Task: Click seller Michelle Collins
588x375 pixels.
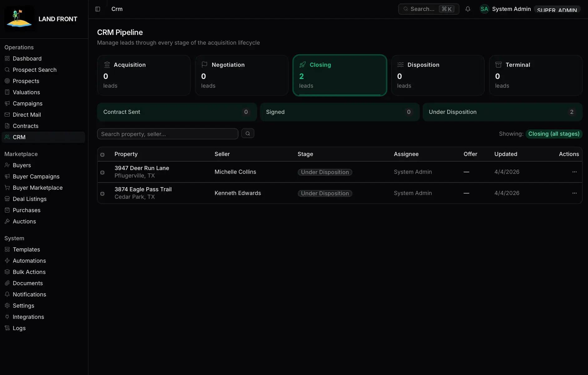Action: tap(235, 172)
